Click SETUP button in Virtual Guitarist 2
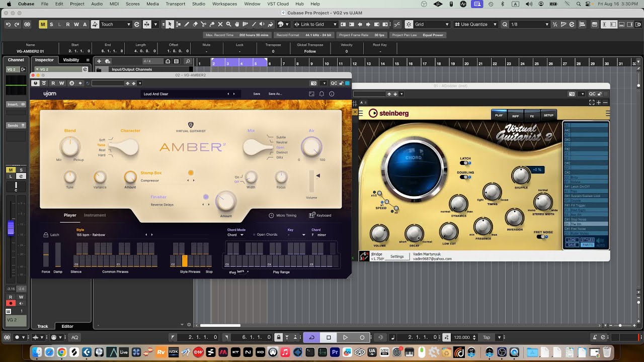Image resolution: width=644 pixels, height=362 pixels. (x=548, y=115)
